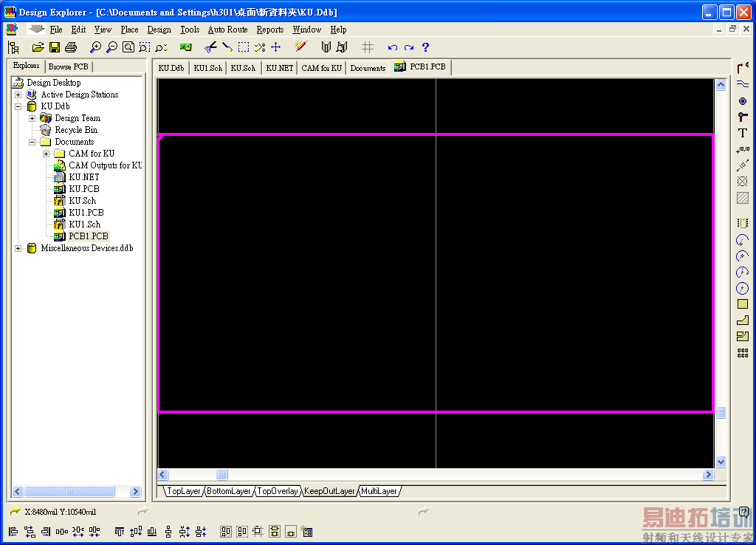The height and width of the screenshot is (545, 756).
Task: Open the Auto Route menu
Action: (x=227, y=30)
